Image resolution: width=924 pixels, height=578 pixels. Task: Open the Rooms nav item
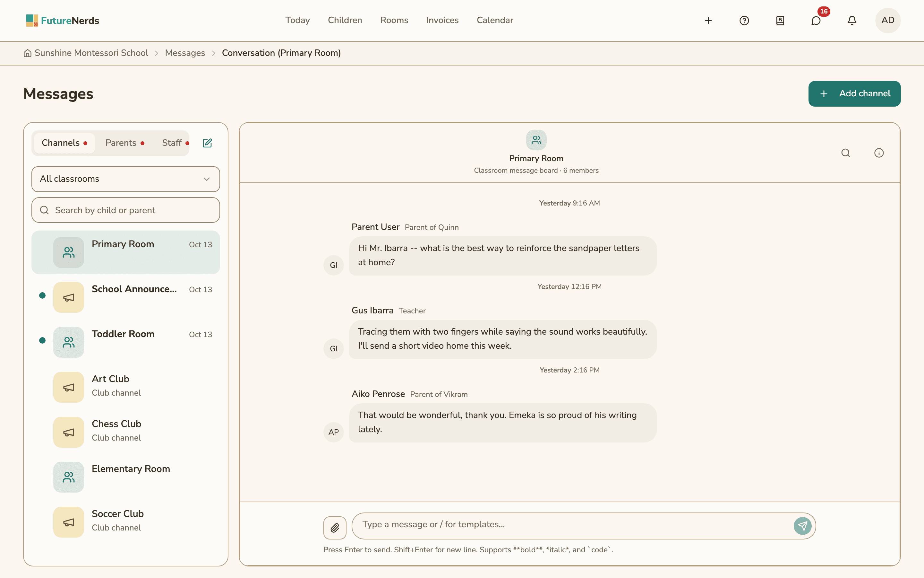[x=394, y=20]
